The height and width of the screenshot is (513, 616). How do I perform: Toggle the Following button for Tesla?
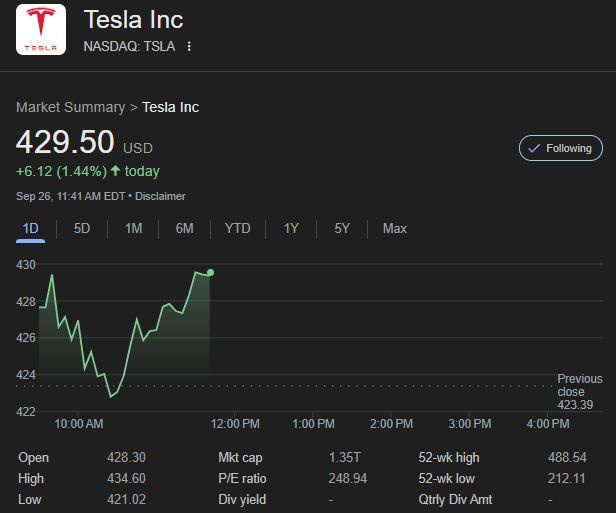(x=561, y=148)
